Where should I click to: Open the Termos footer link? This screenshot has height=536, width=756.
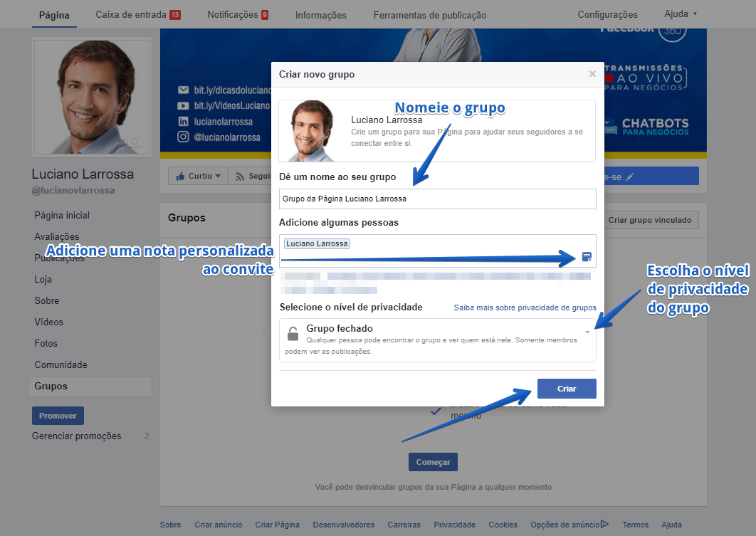click(x=636, y=525)
